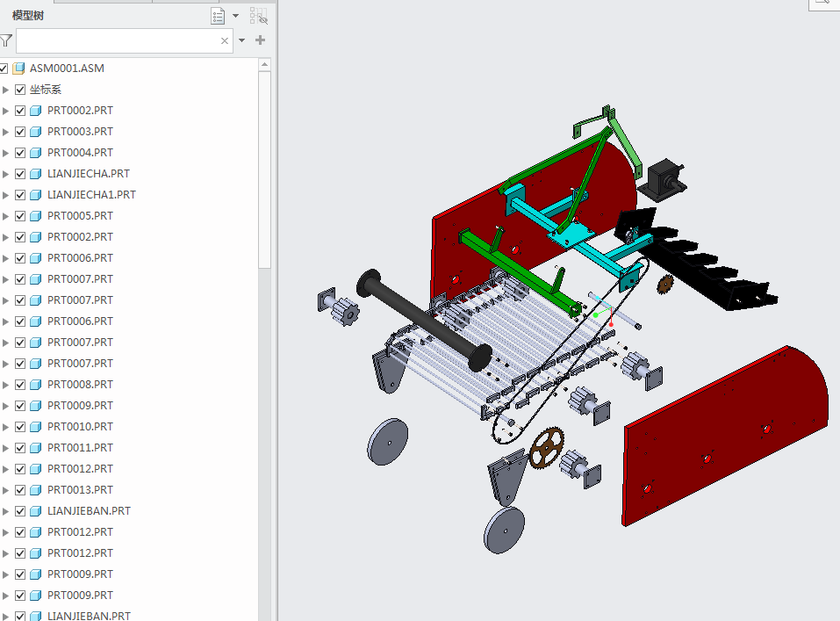The height and width of the screenshot is (621, 840).
Task: Click the ASM0001.ASM assembly icon
Action: (x=18, y=69)
